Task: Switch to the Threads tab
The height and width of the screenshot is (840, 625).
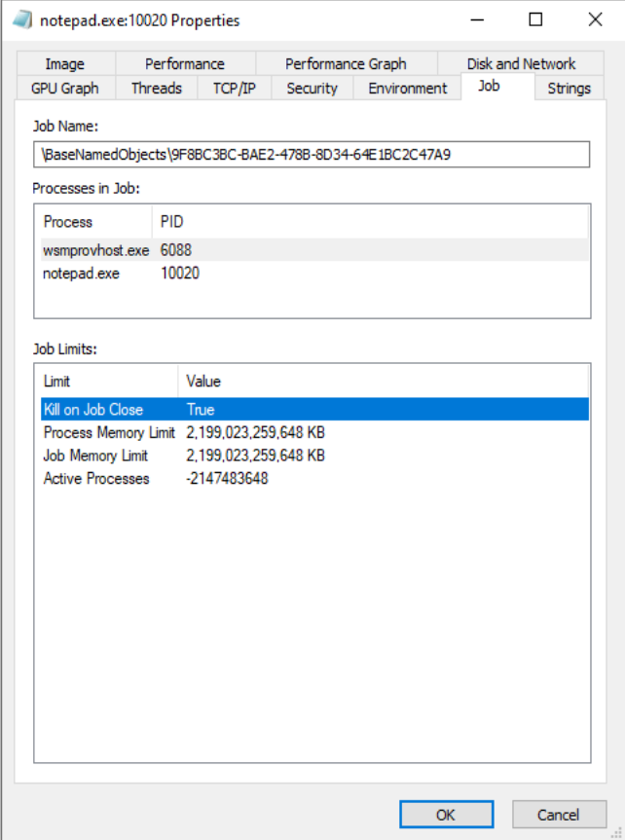Action: pyautogui.click(x=157, y=89)
